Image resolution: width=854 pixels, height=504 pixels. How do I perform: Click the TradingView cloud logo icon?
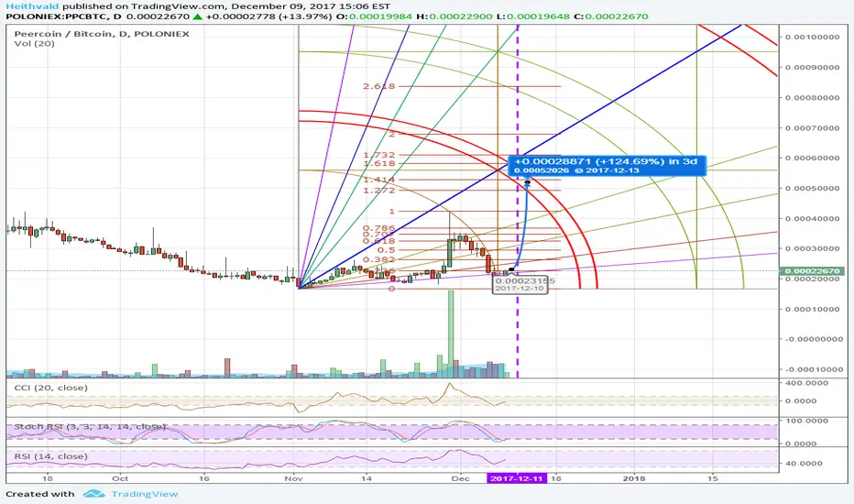tap(93, 494)
